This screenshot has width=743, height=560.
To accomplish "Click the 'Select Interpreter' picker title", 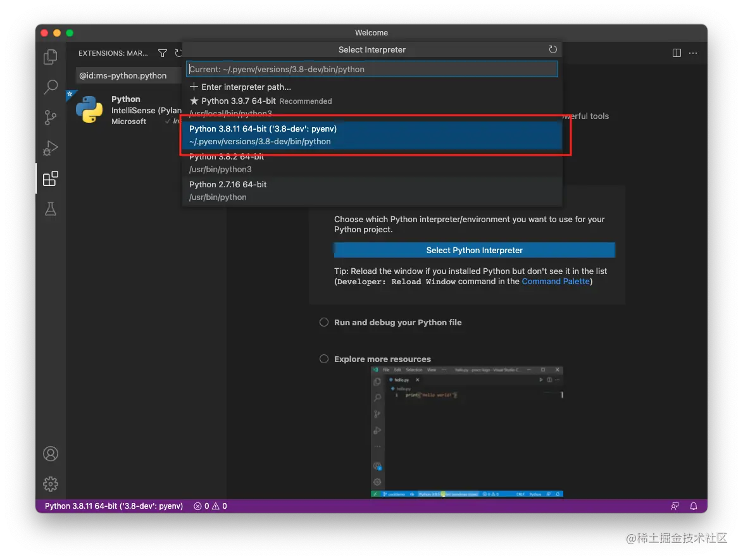I will click(x=372, y=50).
